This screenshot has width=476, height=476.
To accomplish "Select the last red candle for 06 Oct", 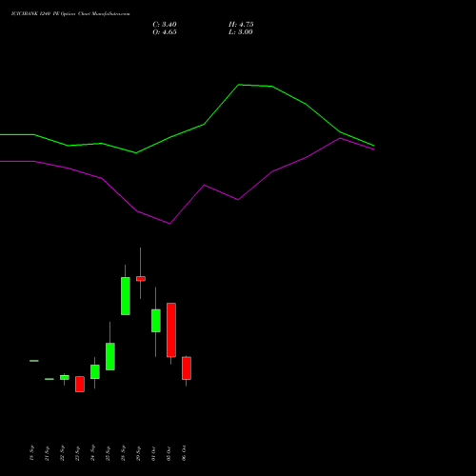I will click(x=187, y=368).
